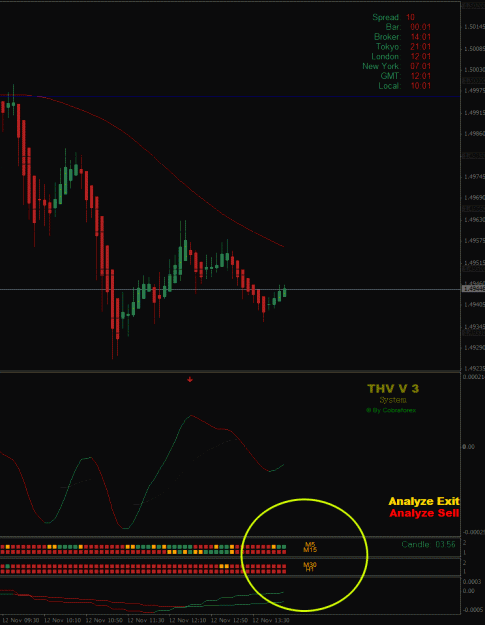Viewport: 485px width, 625px height.
Task: Click the '12 Nov 13:30' time axis label
Action: point(271,621)
